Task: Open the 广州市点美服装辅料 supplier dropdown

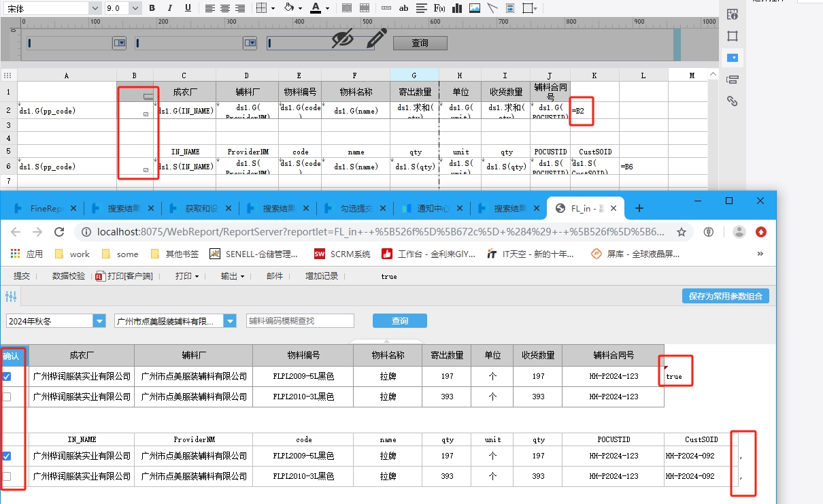Action: 230,321
